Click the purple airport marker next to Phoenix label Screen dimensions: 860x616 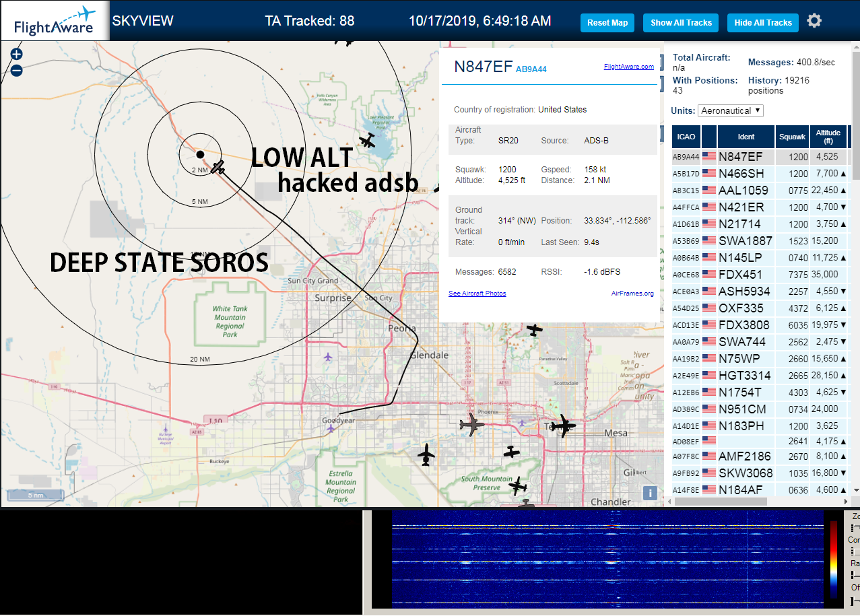[522, 423]
